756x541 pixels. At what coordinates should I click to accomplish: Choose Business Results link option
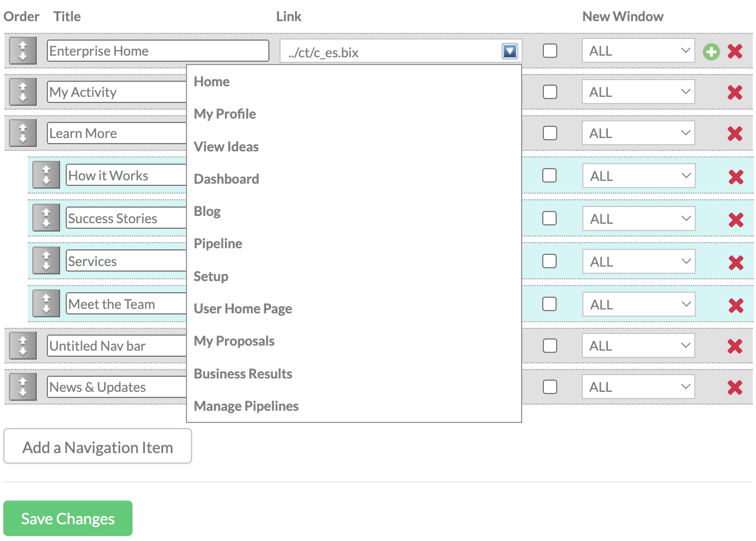coord(243,374)
